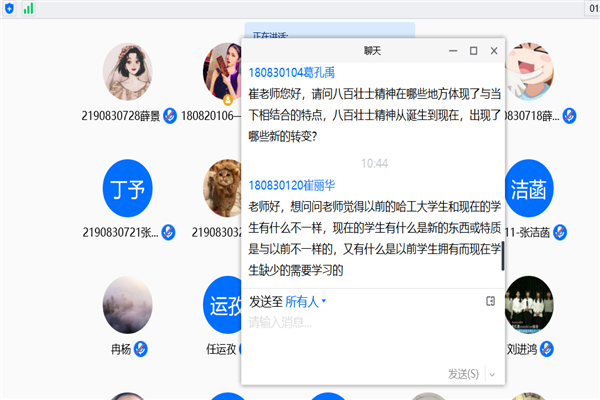Click participant name 2190830728薛景
The width and height of the screenshot is (600, 400).
click(121, 116)
